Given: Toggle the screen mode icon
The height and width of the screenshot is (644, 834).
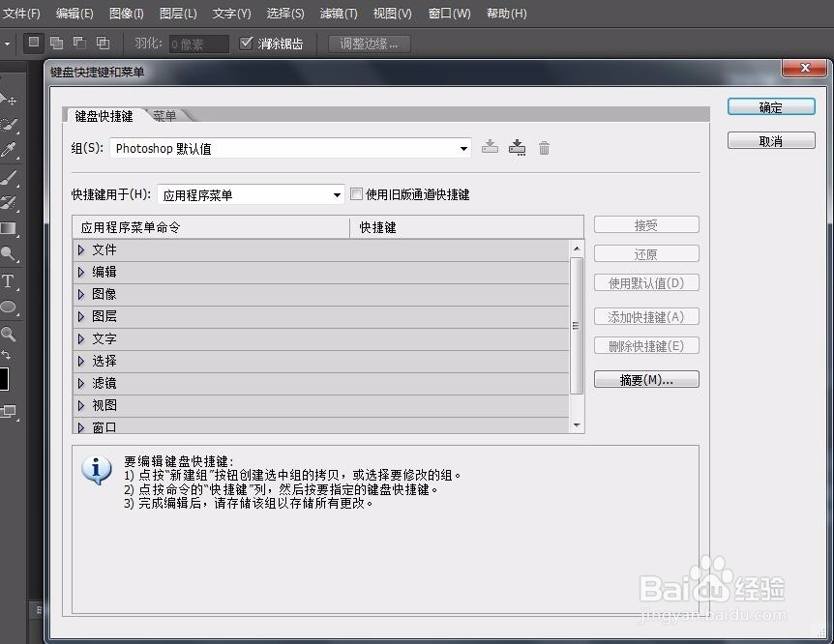Looking at the screenshot, I should (9, 412).
